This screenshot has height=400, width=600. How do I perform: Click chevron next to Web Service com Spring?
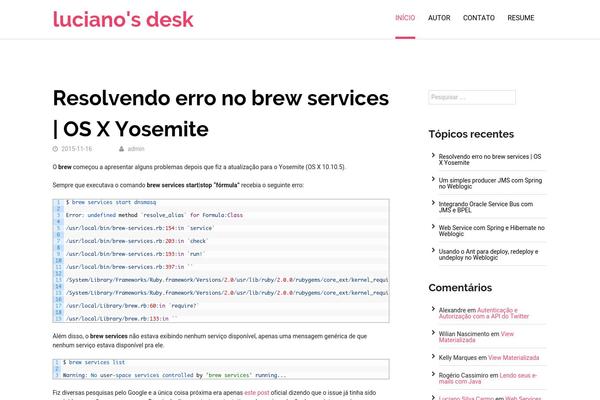[x=433, y=227]
